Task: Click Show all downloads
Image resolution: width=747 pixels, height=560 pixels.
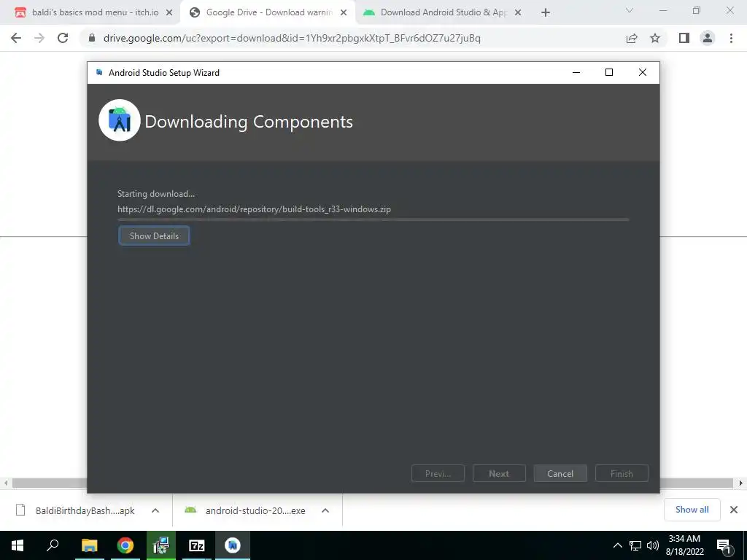Action: [x=692, y=510]
